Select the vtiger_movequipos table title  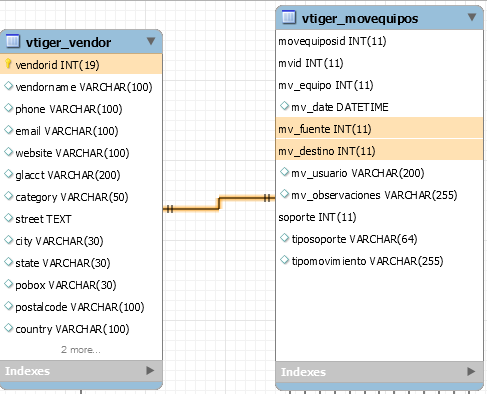point(360,19)
